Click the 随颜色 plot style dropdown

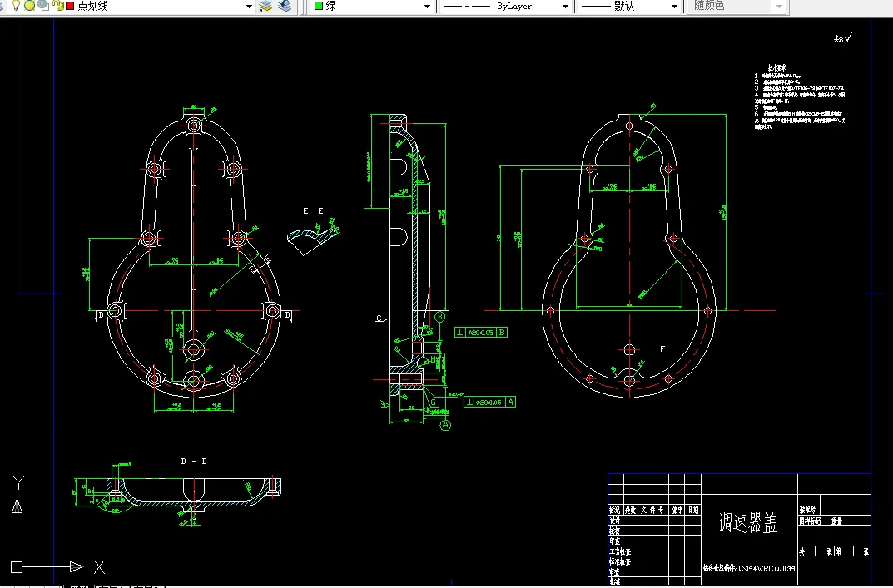(737, 7)
